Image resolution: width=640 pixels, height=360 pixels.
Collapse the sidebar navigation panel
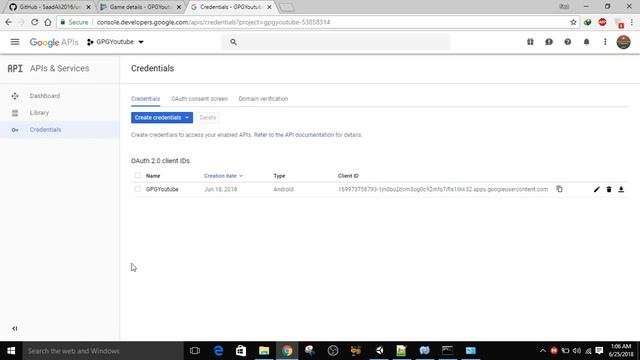coord(15,328)
